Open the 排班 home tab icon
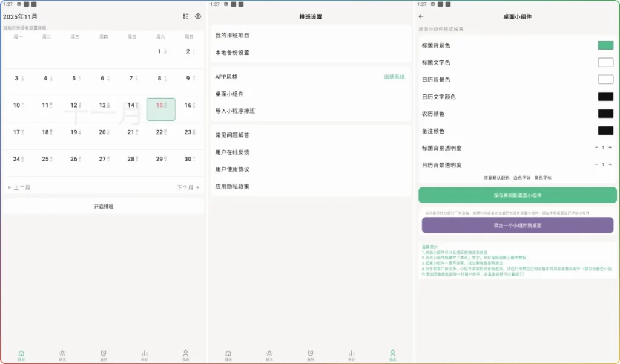Viewport: 620px width, 364px height. (x=21, y=353)
